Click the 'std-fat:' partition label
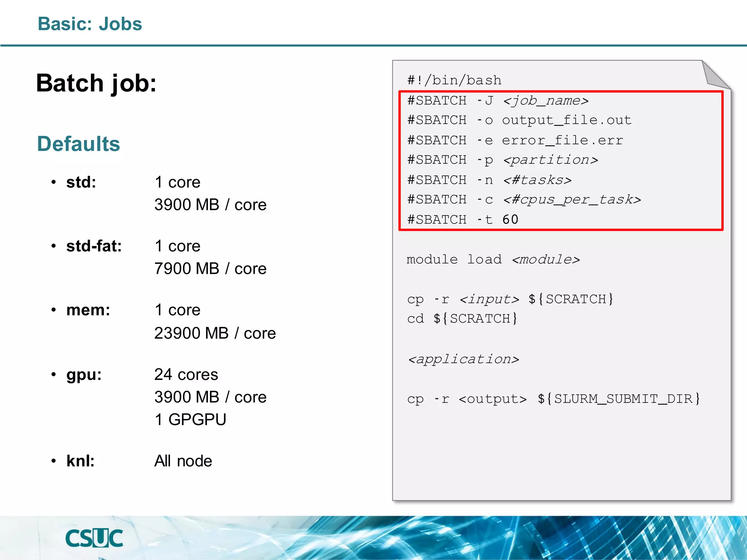This screenshot has height=560, width=747. point(94,246)
